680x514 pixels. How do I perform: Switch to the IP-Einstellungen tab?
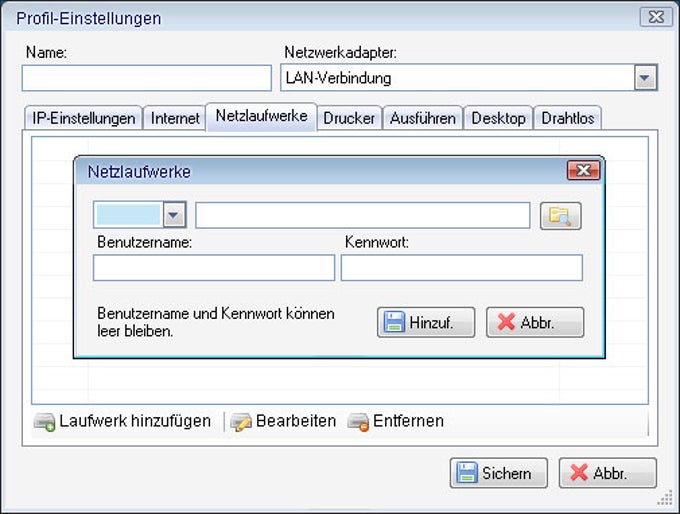83,118
